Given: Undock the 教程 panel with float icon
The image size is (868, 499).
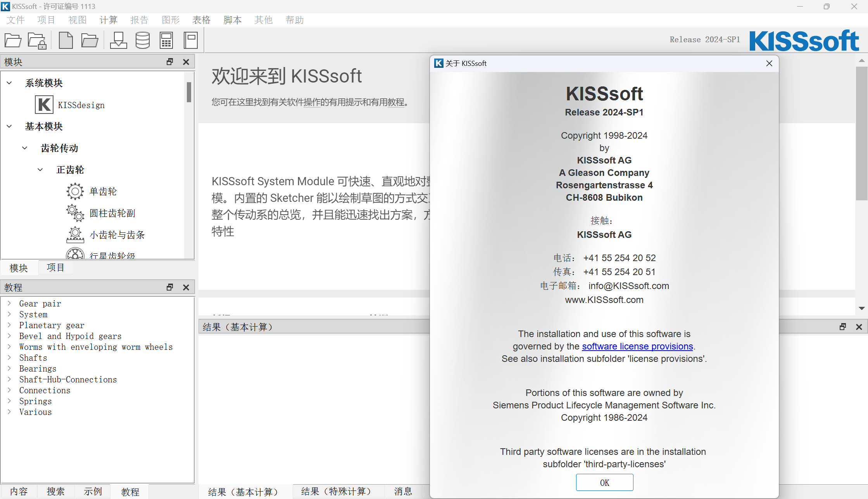Looking at the screenshot, I should pos(170,287).
